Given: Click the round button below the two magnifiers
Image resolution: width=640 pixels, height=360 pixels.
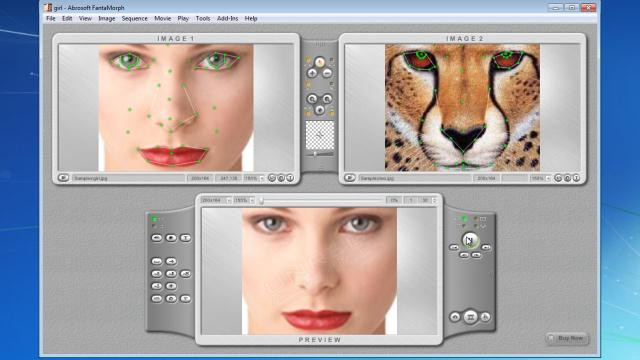Looking at the screenshot, I should (x=320, y=110).
